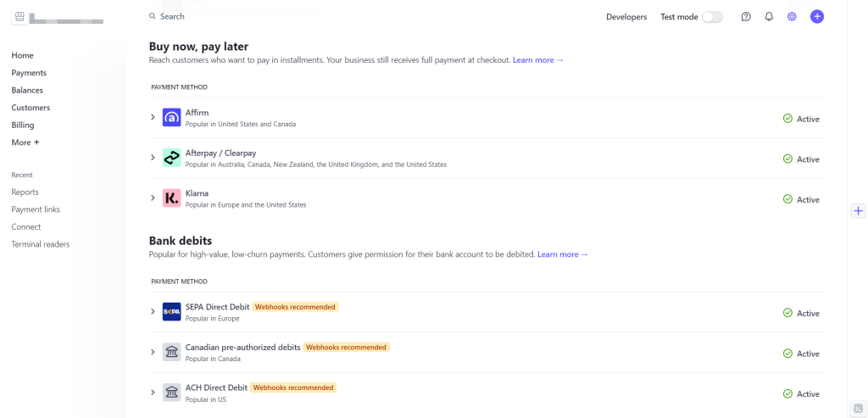
Task: Open the notifications bell icon
Action: tap(769, 17)
